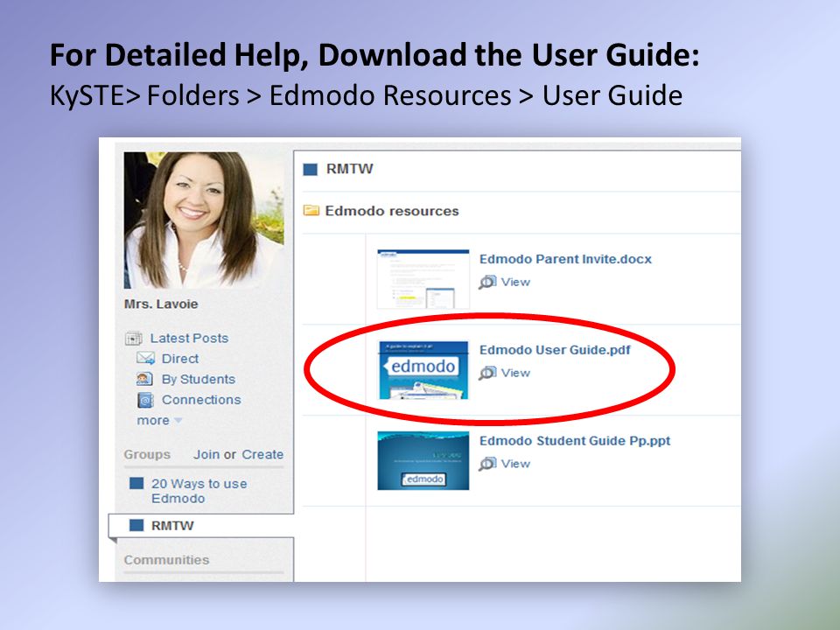Click the RMTW header title
Viewport: 840px width, 630px height.
[x=349, y=169]
